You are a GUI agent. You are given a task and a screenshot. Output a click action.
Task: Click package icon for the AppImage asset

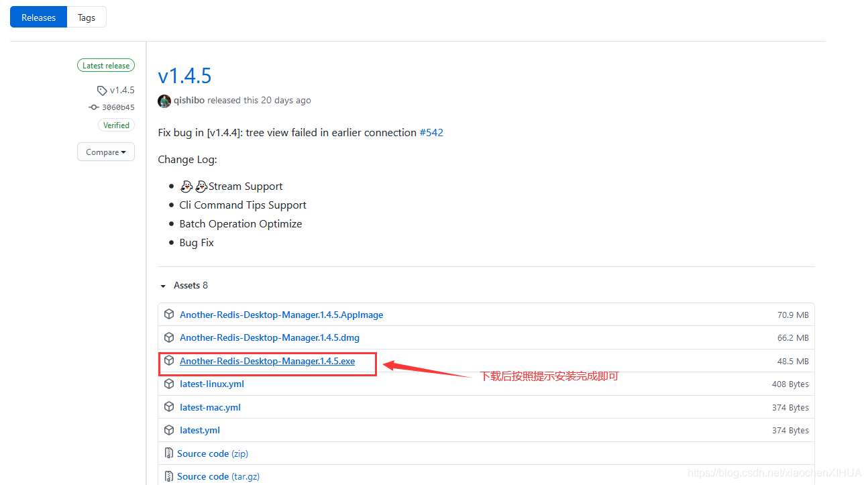(x=169, y=314)
